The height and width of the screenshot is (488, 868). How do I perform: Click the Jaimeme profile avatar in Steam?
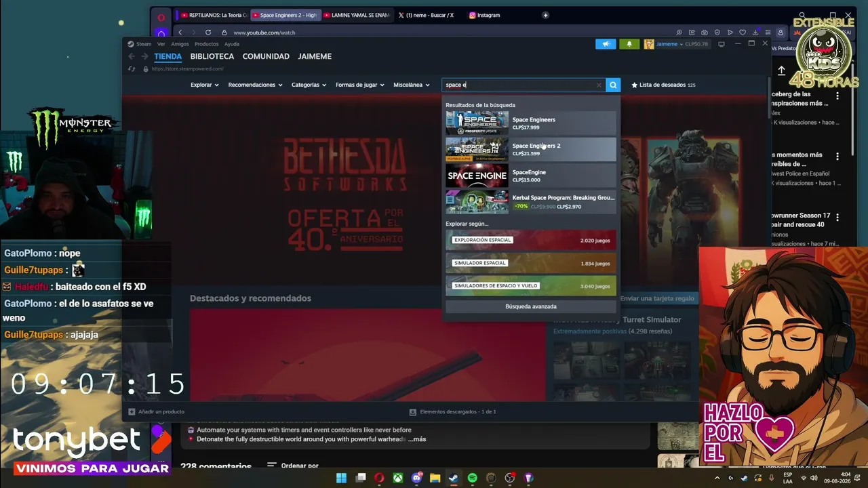pos(649,44)
